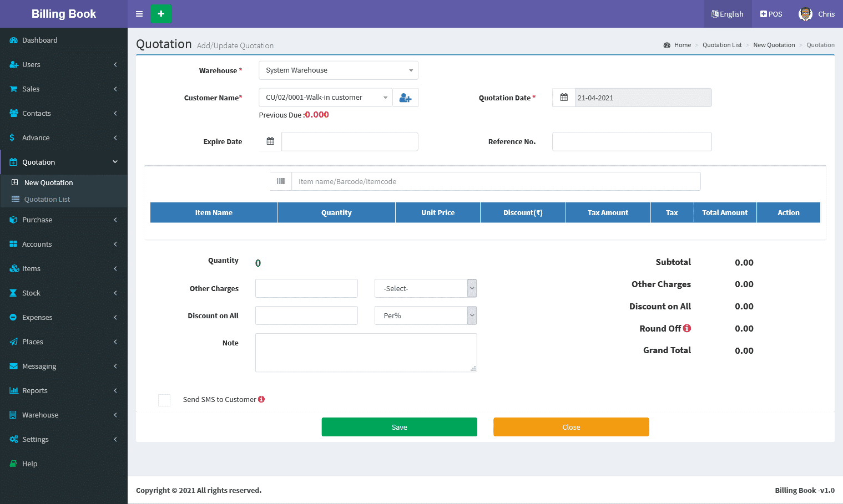Open the Discount type Per% dropdown
The width and height of the screenshot is (843, 504).
425,315
